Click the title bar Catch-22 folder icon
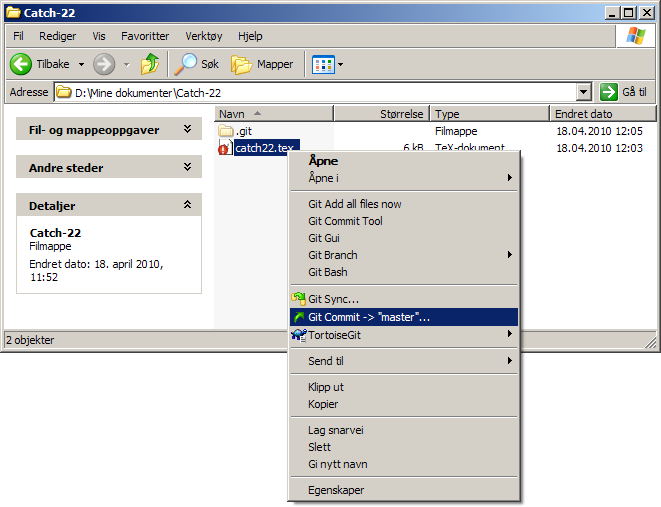Viewport: 661px width, 507px height. pos(13,13)
